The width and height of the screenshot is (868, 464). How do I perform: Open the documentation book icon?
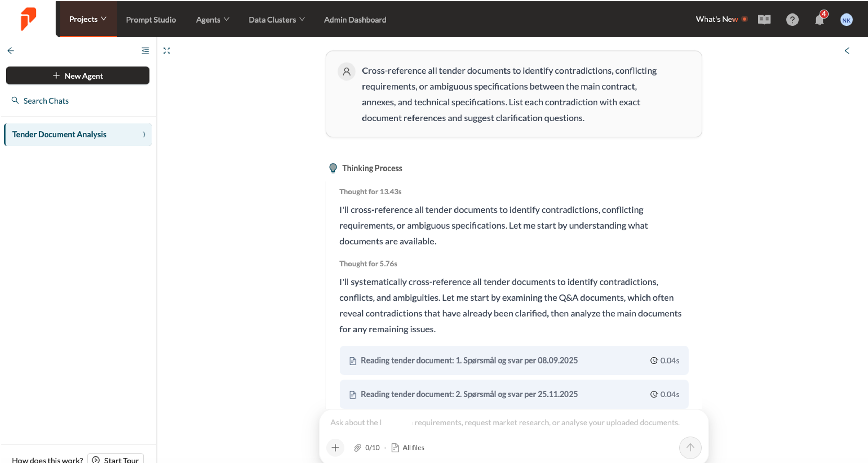pyautogui.click(x=764, y=19)
